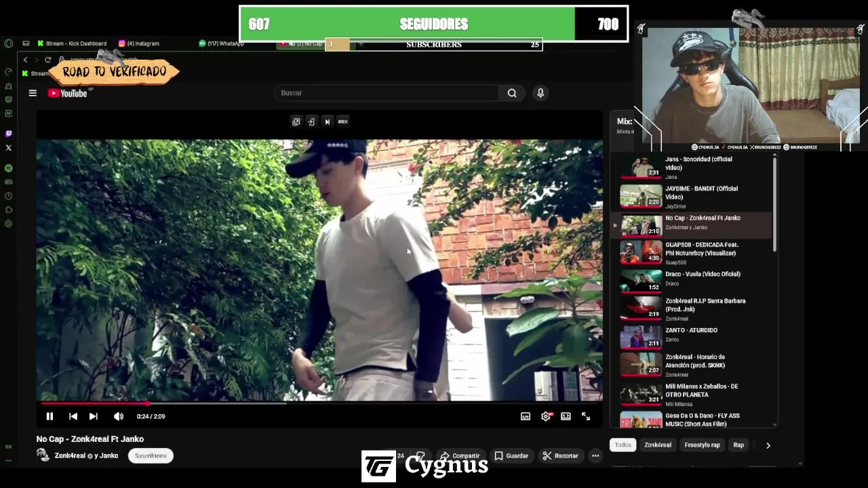Save the video with Guardar
The width and height of the screenshot is (868, 488).
pos(511,455)
